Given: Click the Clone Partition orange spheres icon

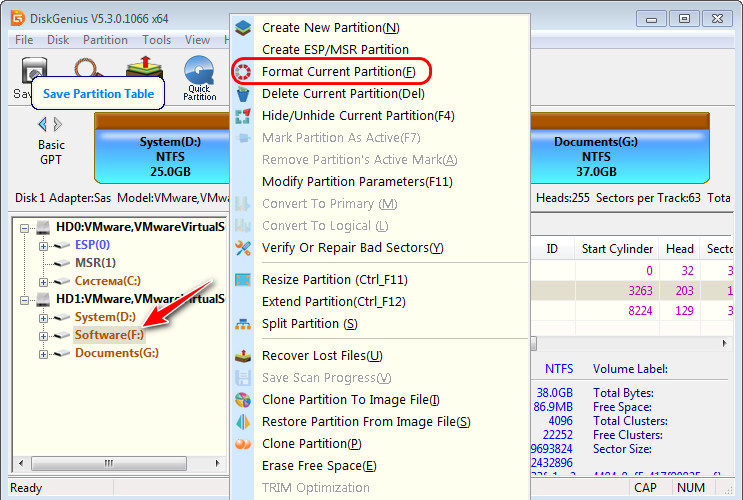Looking at the screenshot, I should (243, 444).
